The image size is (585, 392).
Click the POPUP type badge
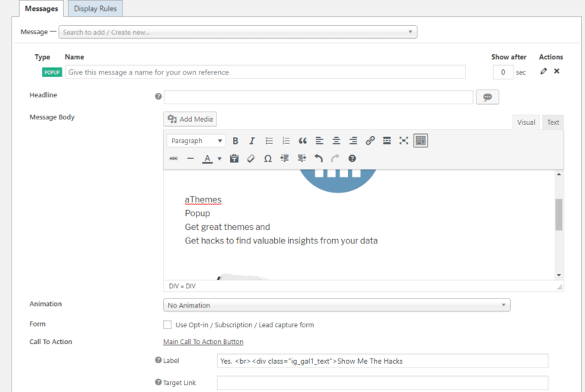(52, 72)
